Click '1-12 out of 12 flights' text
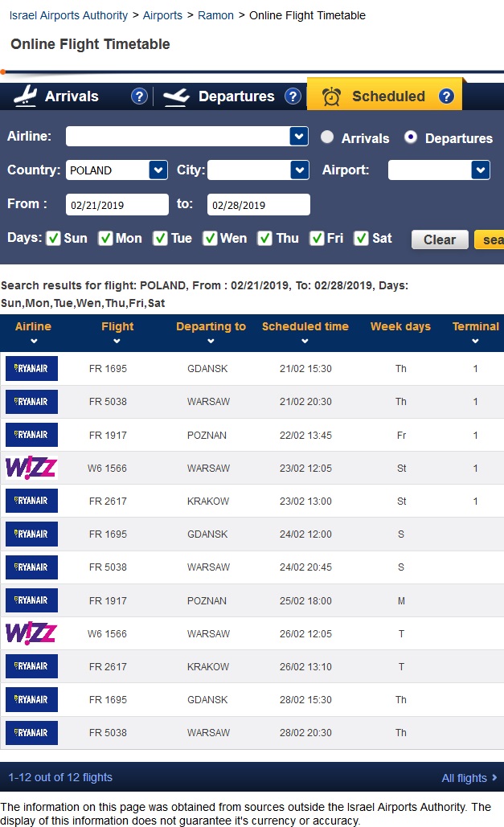The width and height of the screenshot is (504, 827). (x=60, y=777)
